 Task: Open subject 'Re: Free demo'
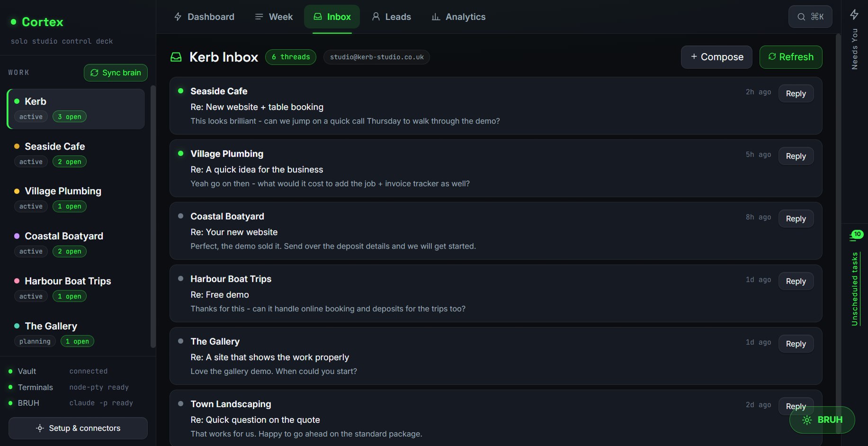point(220,294)
